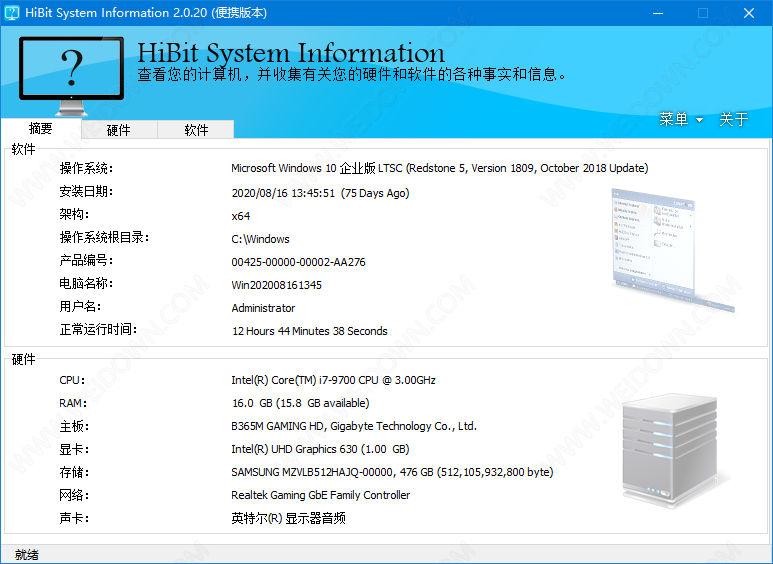Close the HiBit System Information window
Viewport: 773px width, 564px height.
pyautogui.click(x=749, y=13)
